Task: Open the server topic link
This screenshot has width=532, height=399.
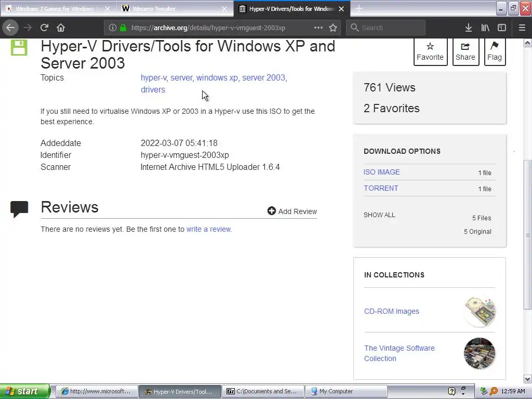Action: pos(181,78)
